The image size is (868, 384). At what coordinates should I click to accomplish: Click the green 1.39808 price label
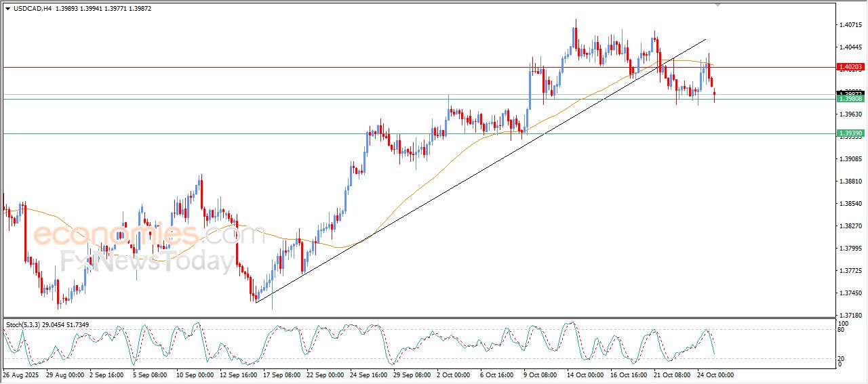coord(850,99)
